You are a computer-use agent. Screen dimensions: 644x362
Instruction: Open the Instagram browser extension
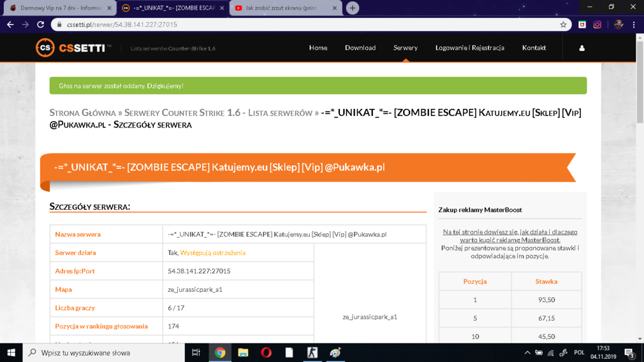tap(597, 24)
